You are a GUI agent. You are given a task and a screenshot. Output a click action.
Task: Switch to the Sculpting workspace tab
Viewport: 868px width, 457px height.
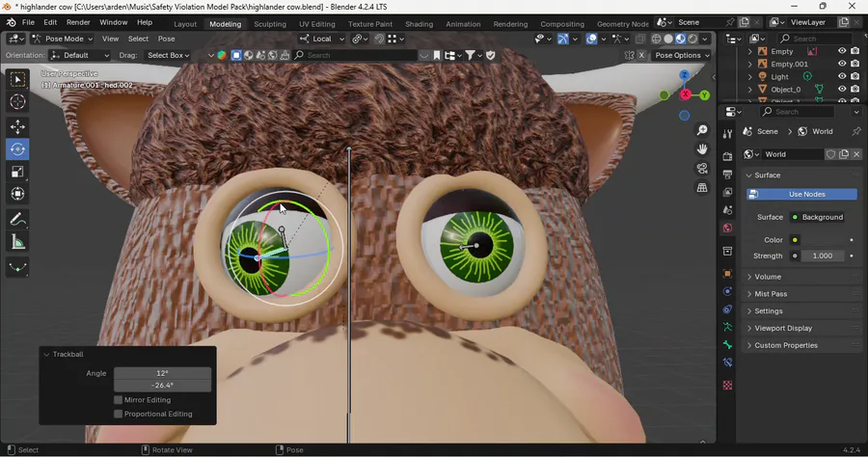click(270, 24)
